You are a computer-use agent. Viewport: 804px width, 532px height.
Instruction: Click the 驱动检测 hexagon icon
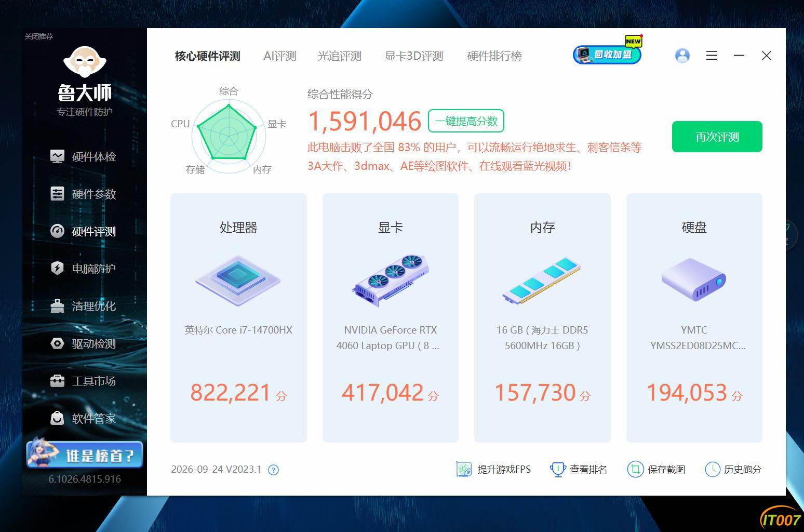click(x=57, y=343)
